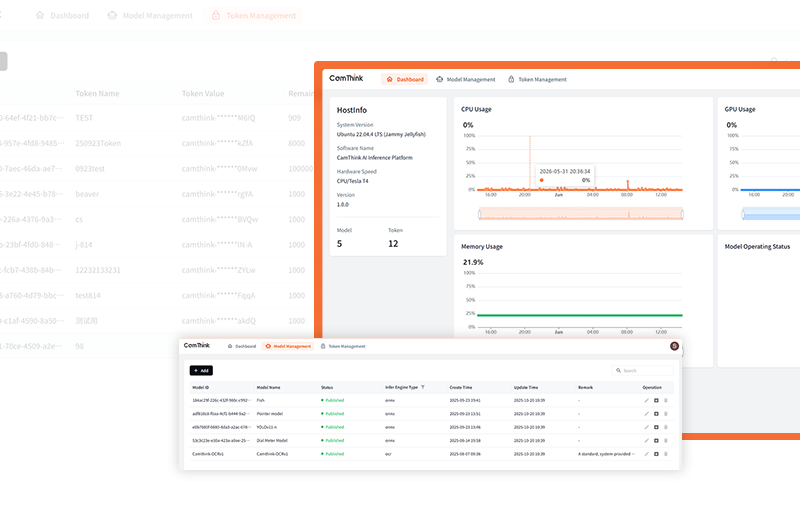Delete the Dial Meter Model via trash icon
This screenshot has height=515, width=800.
666,440
